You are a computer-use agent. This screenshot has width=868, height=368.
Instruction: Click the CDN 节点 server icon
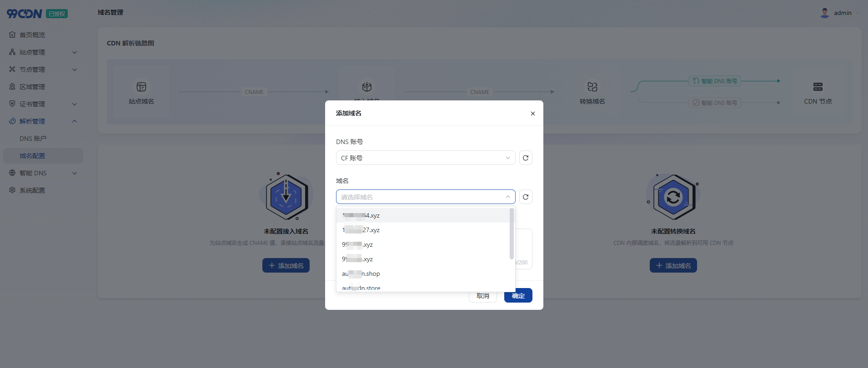point(818,87)
